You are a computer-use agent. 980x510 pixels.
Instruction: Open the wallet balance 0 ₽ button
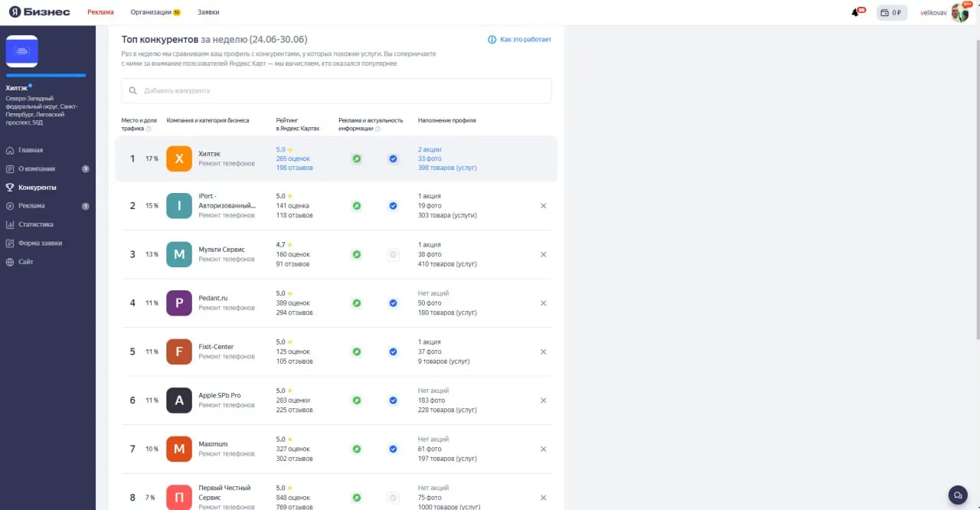tap(892, 12)
